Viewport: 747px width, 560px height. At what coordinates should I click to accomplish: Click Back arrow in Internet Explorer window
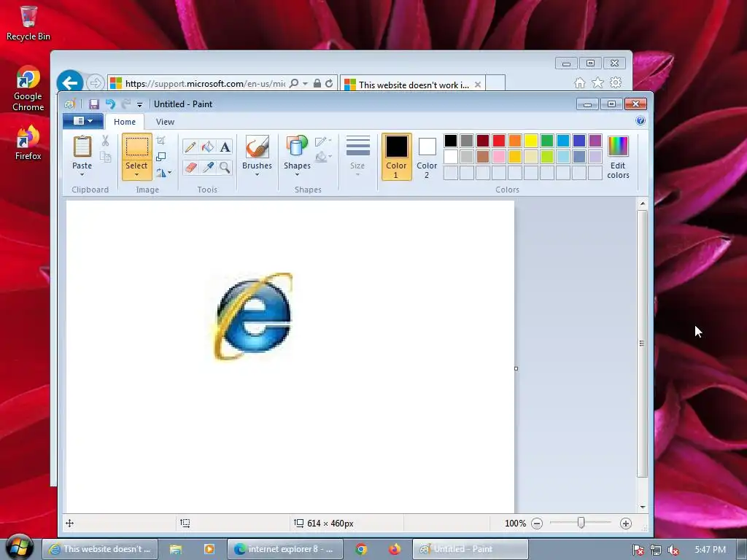pyautogui.click(x=70, y=83)
